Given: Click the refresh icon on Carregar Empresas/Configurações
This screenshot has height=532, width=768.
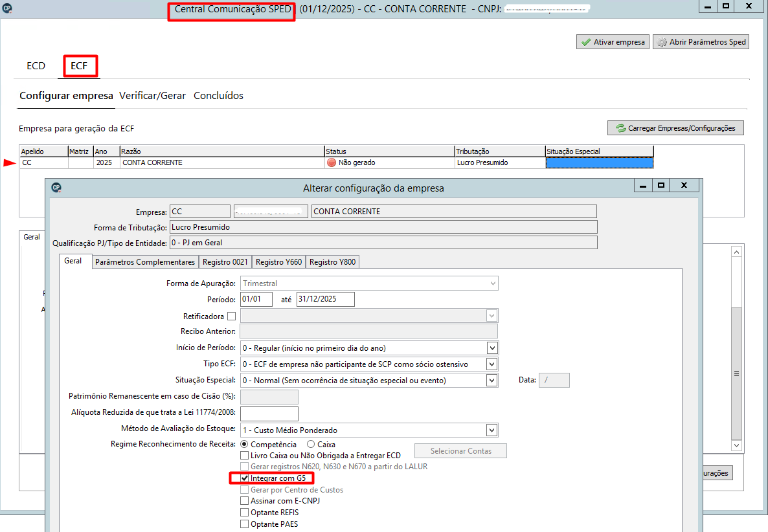Looking at the screenshot, I should tap(620, 128).
